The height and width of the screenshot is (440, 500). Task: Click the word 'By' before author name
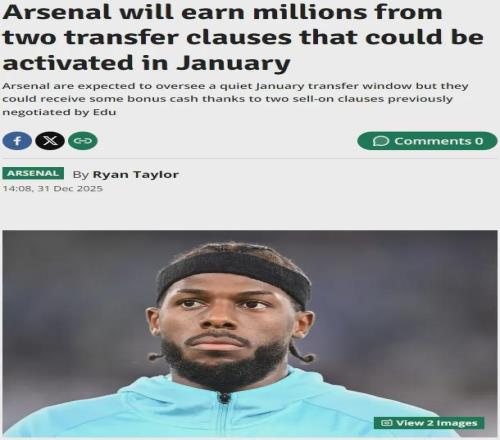(x=81, y=175)
